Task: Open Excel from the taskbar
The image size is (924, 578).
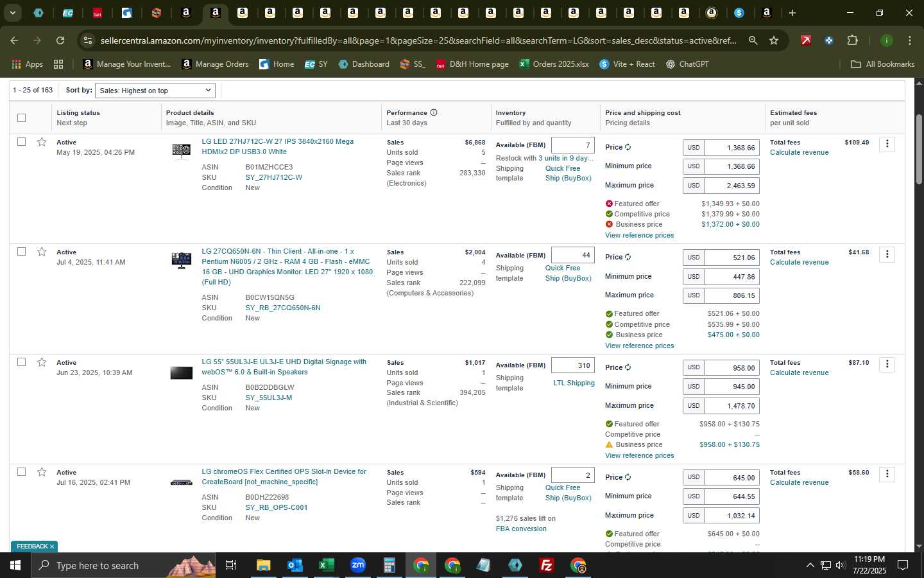Action: point(326,565)
